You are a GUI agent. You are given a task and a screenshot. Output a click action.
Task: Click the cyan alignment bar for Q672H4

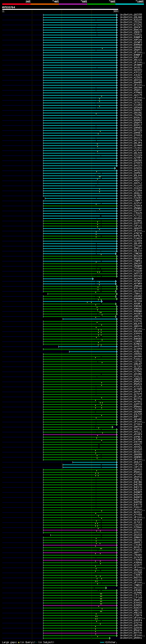click(73, 302)
